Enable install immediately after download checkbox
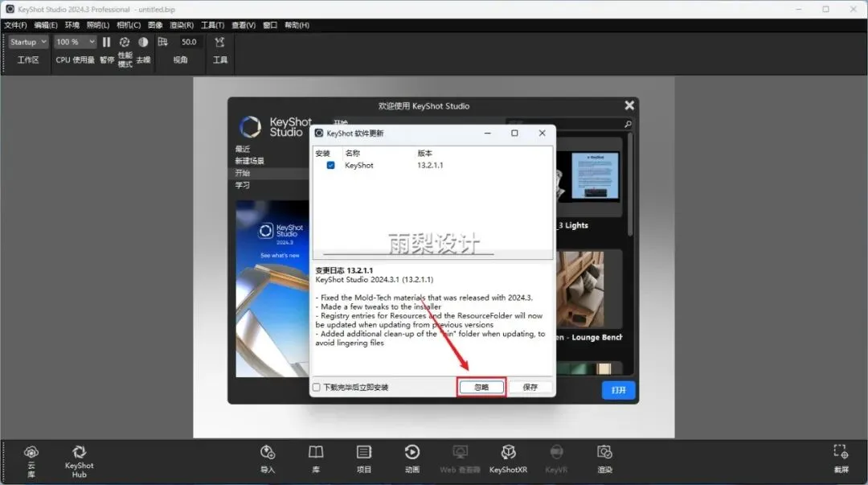Screen dimensions: 868x485 click(x=317, y=388)
